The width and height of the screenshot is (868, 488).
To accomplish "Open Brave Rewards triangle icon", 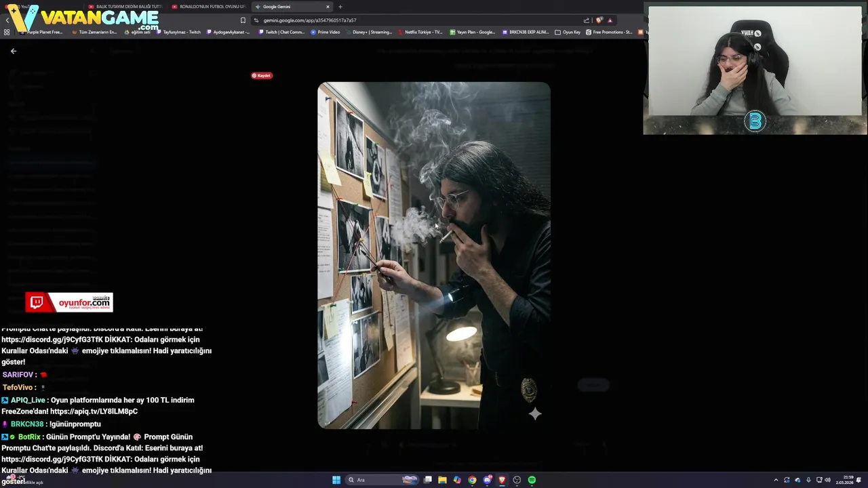I will [610, 20].
